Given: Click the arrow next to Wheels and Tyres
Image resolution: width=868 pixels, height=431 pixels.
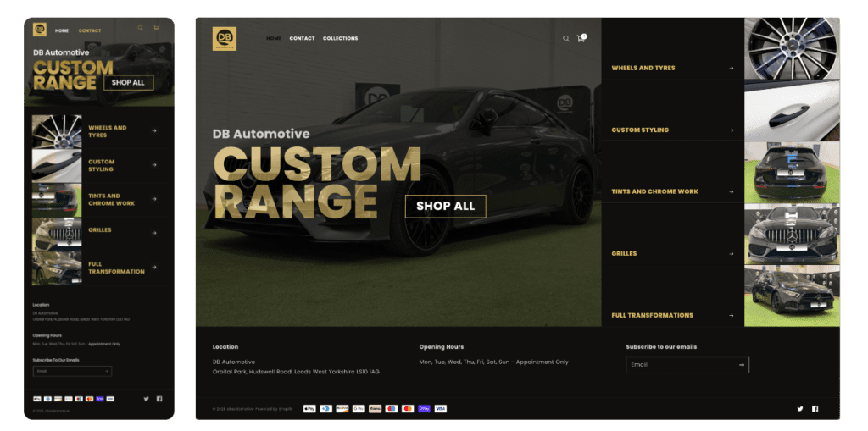Looking at the screenshot, I should click(x=731, y=68).
